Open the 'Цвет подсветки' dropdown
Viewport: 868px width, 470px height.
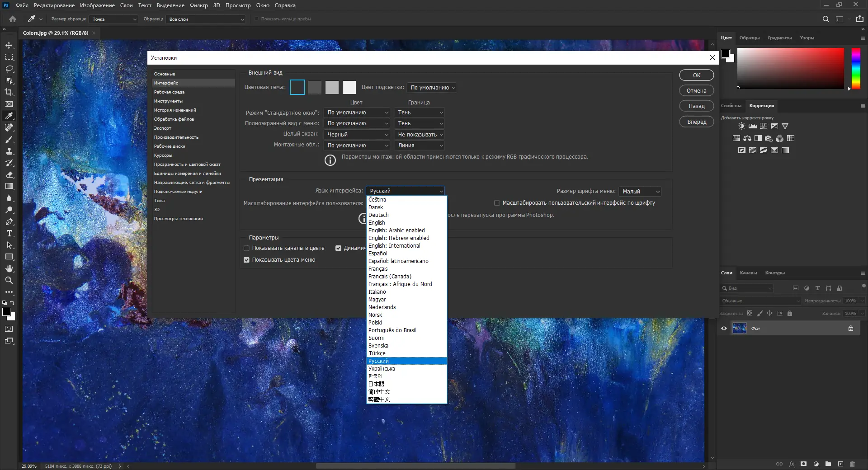[x=431, y=88]
